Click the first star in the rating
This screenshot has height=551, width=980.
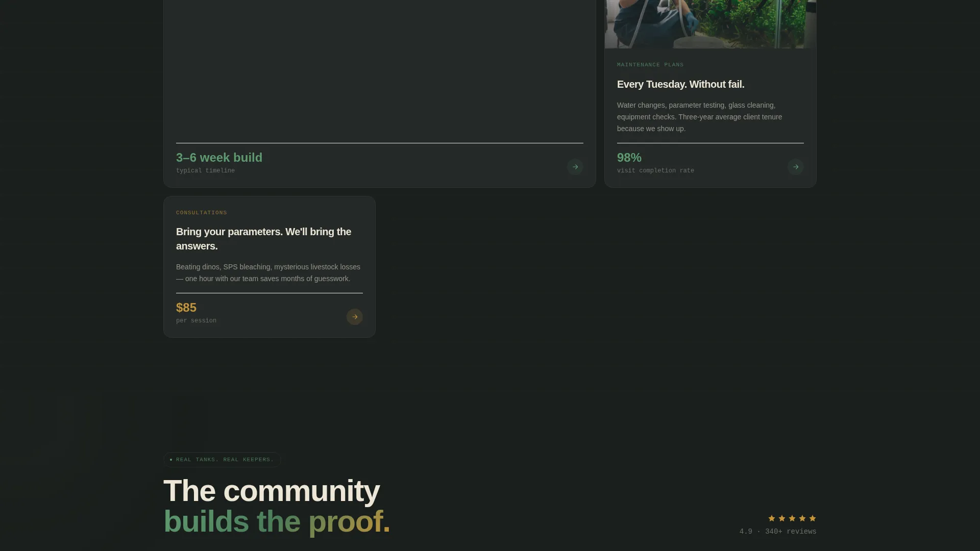pos(772,518)
